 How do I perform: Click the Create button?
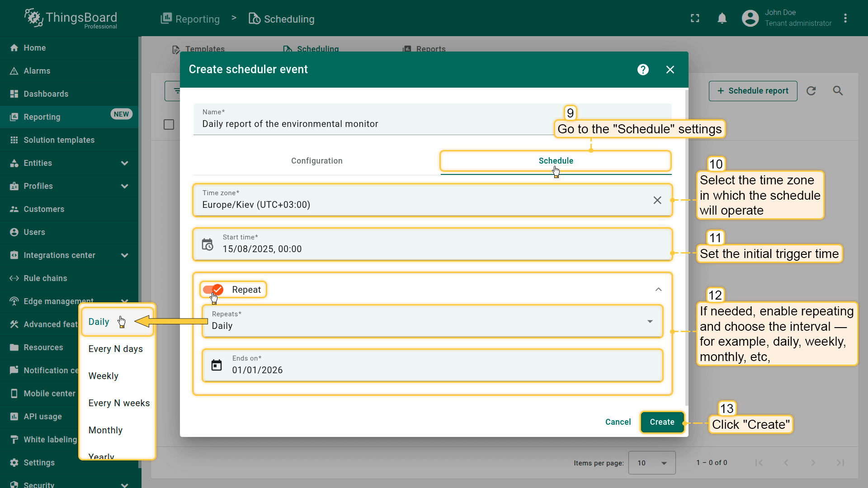click(x=662, y=422)
